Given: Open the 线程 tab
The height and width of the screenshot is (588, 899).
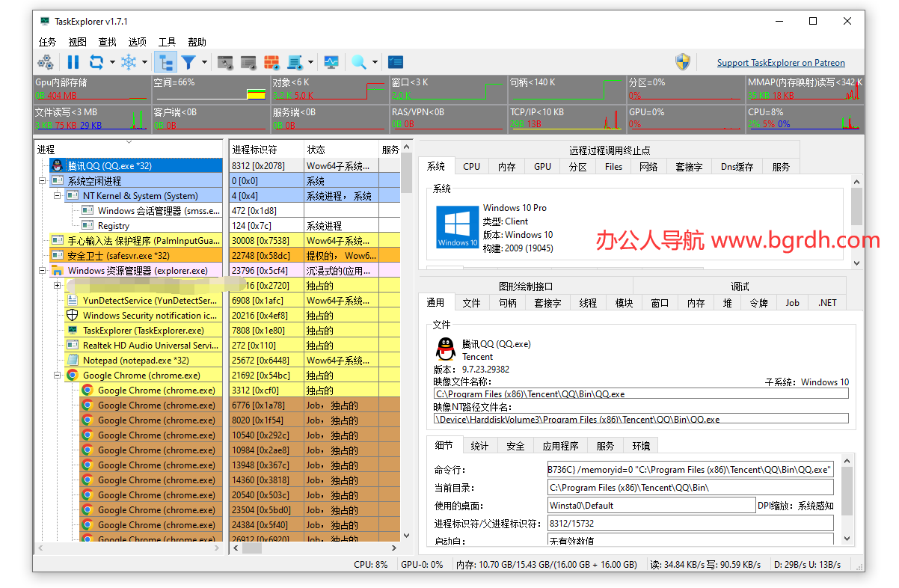Looking at the screenshot, I should [589, 302].
